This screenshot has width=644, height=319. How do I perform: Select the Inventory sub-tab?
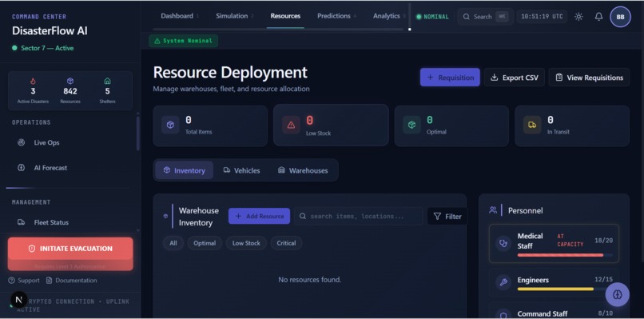click(185, 170)
